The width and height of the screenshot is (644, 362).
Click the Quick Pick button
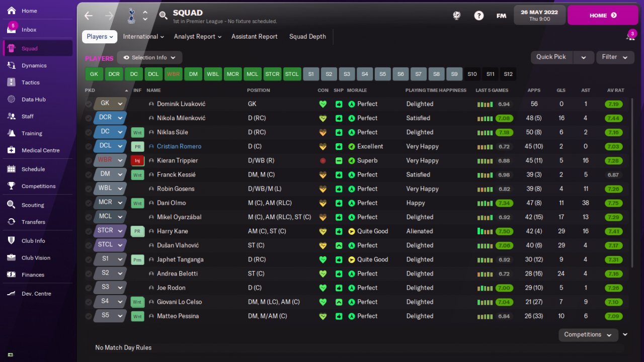(551, 57)
